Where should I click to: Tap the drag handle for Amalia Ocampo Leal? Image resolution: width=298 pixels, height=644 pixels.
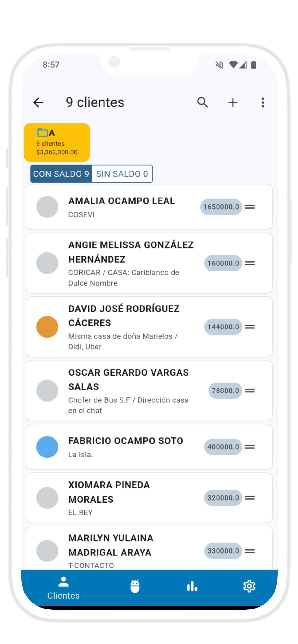[x=250, y=207]
